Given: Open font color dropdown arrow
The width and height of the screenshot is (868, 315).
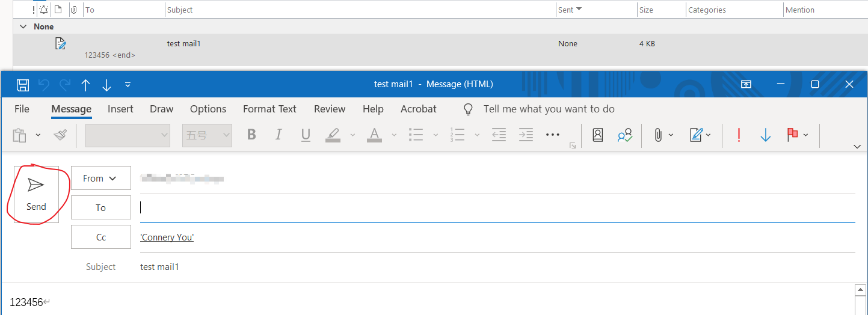Looking at the screenshot, I should click(393, 135).
